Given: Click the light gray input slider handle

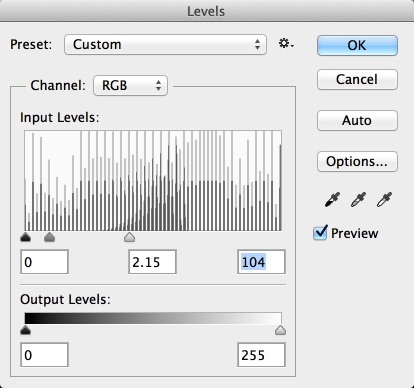Looking at the screenshot, I should tap(129, 237).
